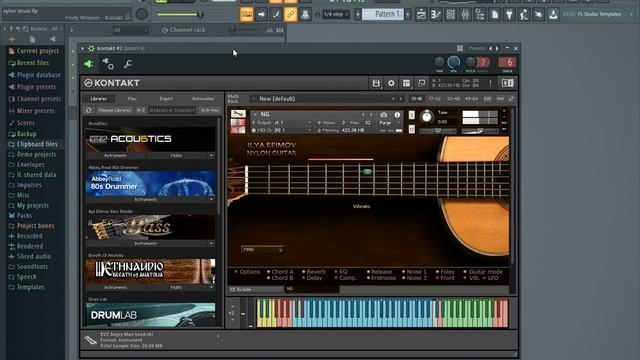
Task: Switch to the Expert tab
Action: 166,99
